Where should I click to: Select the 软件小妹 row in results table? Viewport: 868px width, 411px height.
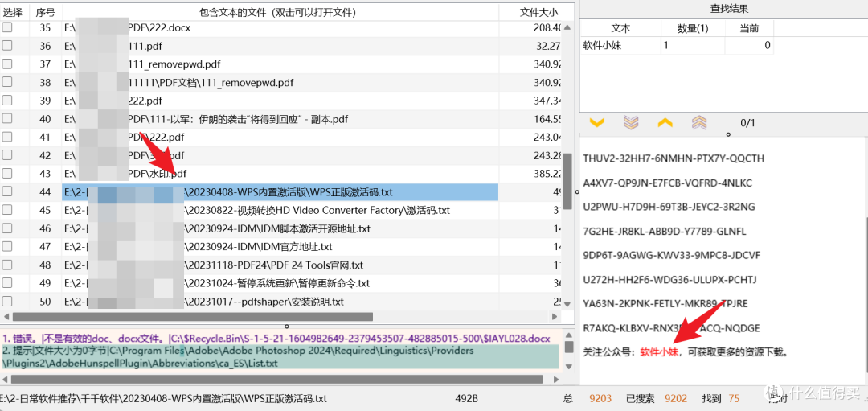click(x=677, y=45)
